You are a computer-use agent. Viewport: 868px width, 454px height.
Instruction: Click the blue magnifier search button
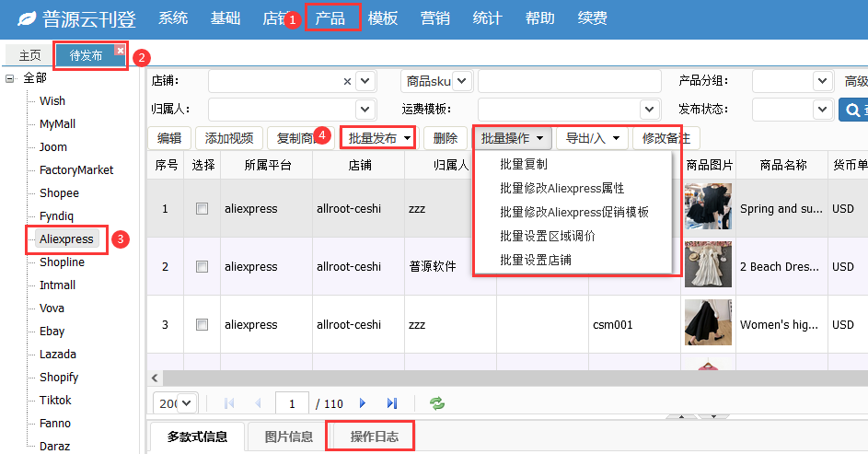point(853,110)
